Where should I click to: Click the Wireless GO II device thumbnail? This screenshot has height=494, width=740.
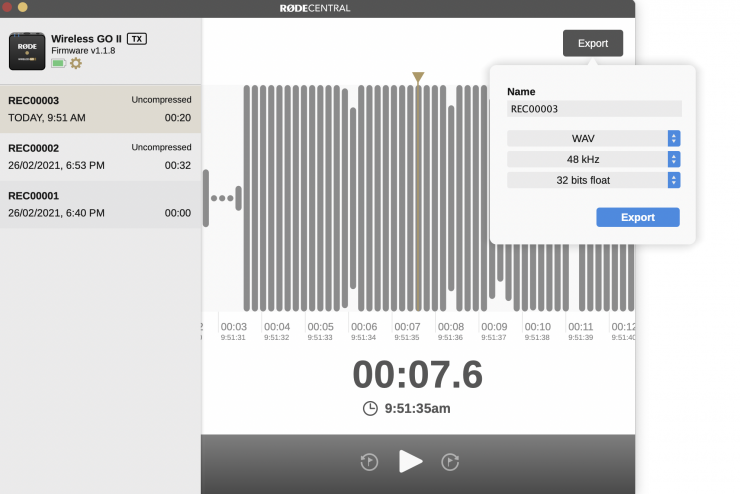click(x=27, y=51)
